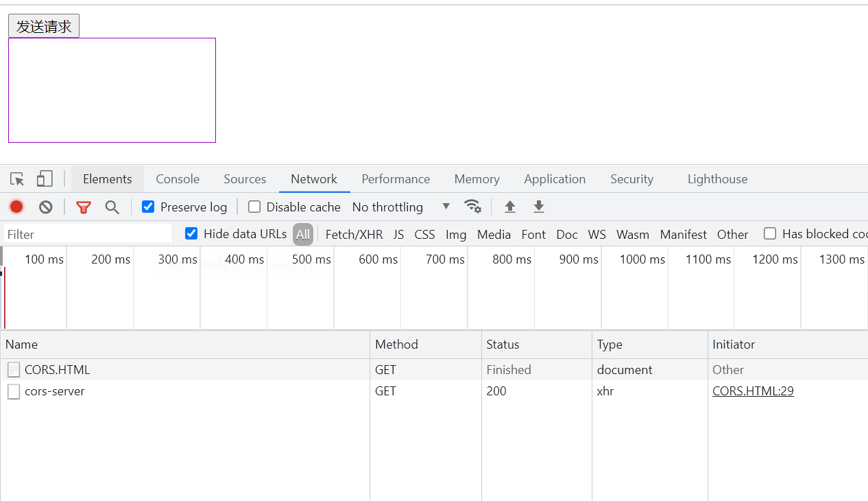Uncheck the Preserve log checkbox
The image size is (868, 501).
[x=148, y=207]
